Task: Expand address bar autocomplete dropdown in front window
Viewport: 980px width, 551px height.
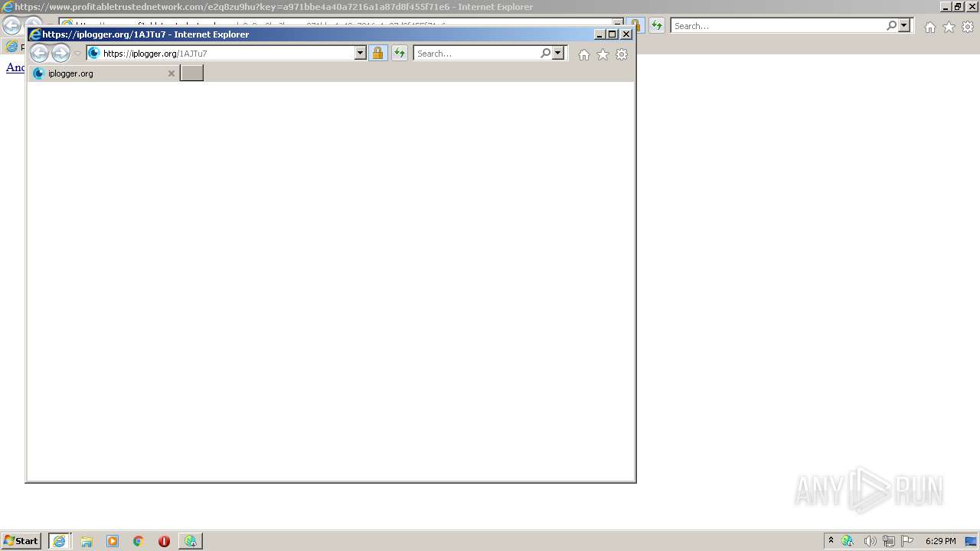Action: (361, 54)
